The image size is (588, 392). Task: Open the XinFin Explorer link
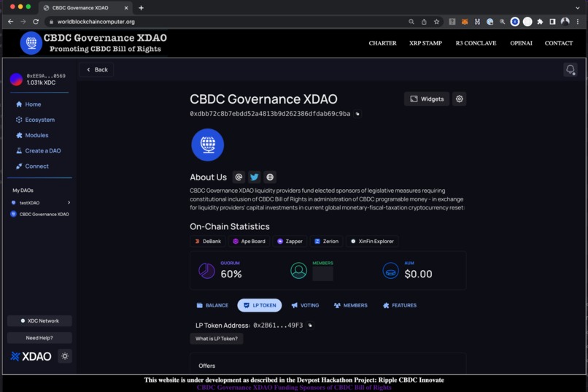point(372,241)
